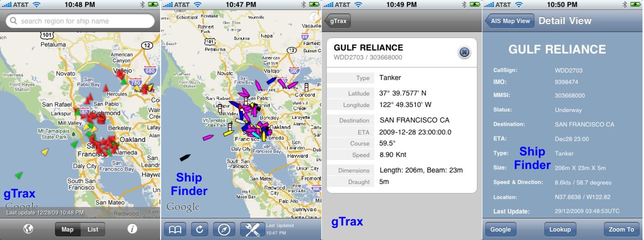The image size is (644, 240).
Task: Tap the CallSign value WDD2703 in Detail View
Action: [x=568, y=71]
